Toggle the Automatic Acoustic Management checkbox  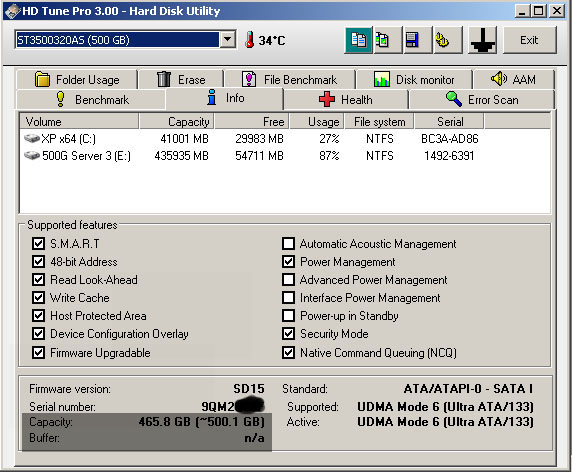(289, 244)
